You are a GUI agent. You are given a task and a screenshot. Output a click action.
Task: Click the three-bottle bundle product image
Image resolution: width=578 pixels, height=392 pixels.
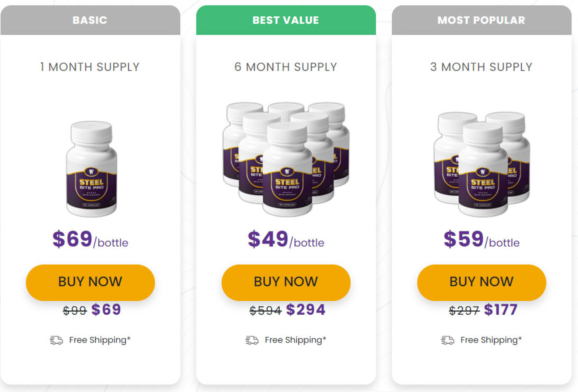point(482,164)
